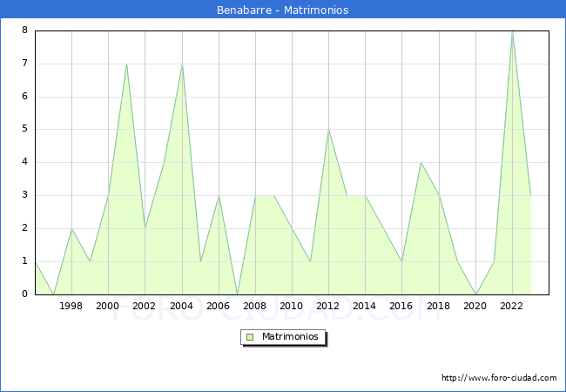The image size is (566, 392).
Task: Select the 1998 x-axis label
Action: [x=71, y=306]
